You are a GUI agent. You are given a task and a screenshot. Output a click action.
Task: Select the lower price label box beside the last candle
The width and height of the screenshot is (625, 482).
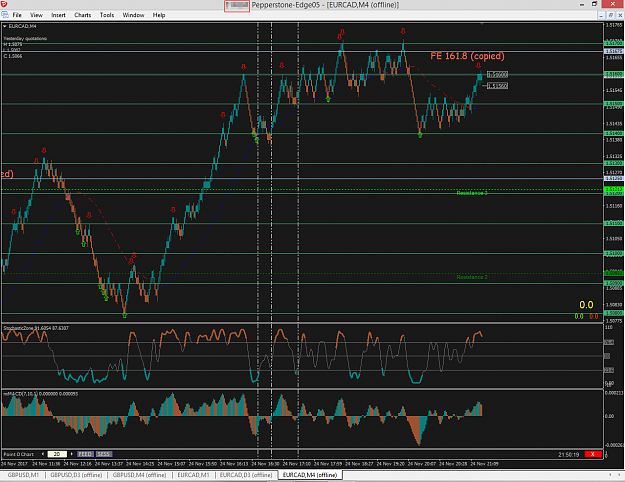point(497,86)
